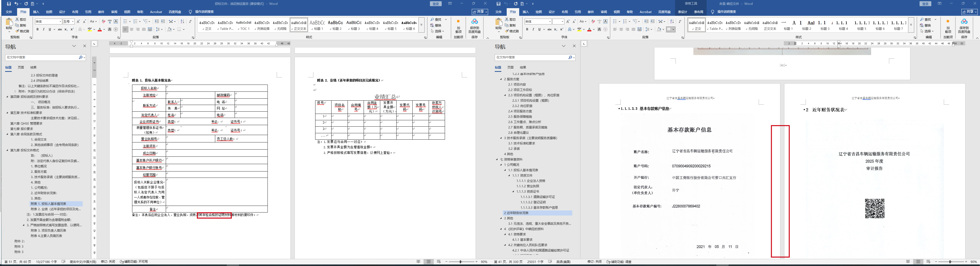
Task: Center-align text using the left window ribbon
Action: coord(132,29)
